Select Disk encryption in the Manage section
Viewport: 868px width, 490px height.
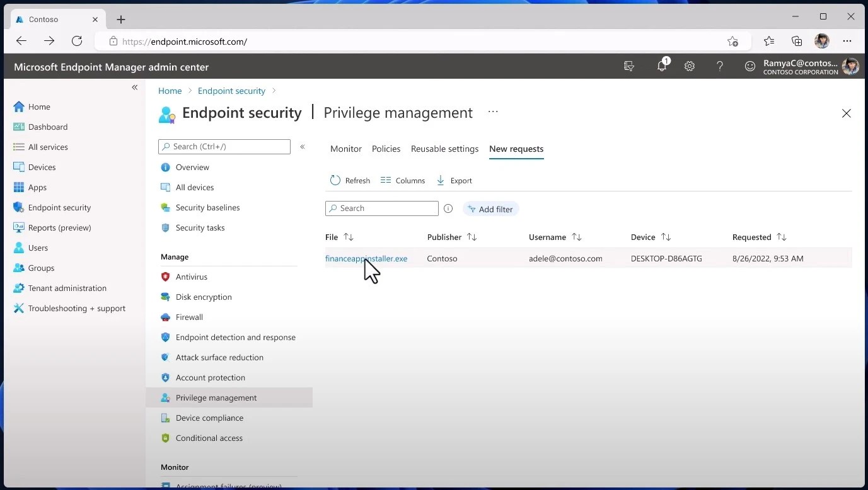203,297
